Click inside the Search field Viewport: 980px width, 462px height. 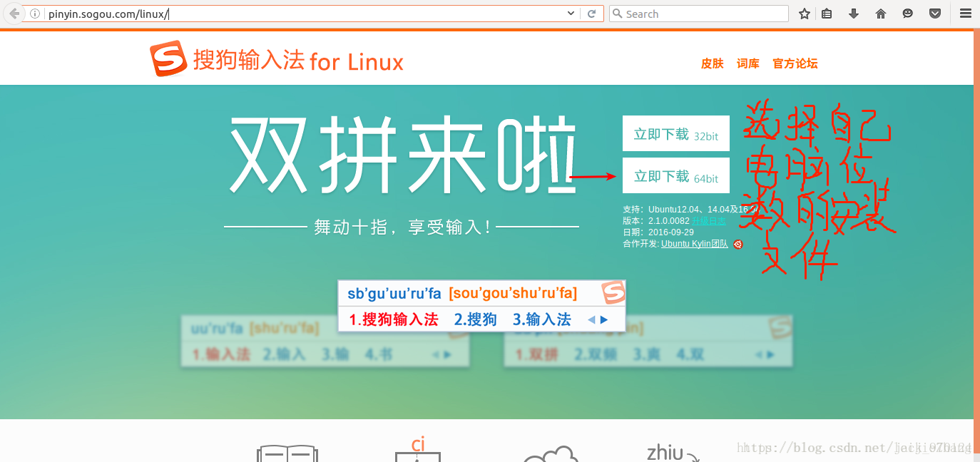[699, 13]
